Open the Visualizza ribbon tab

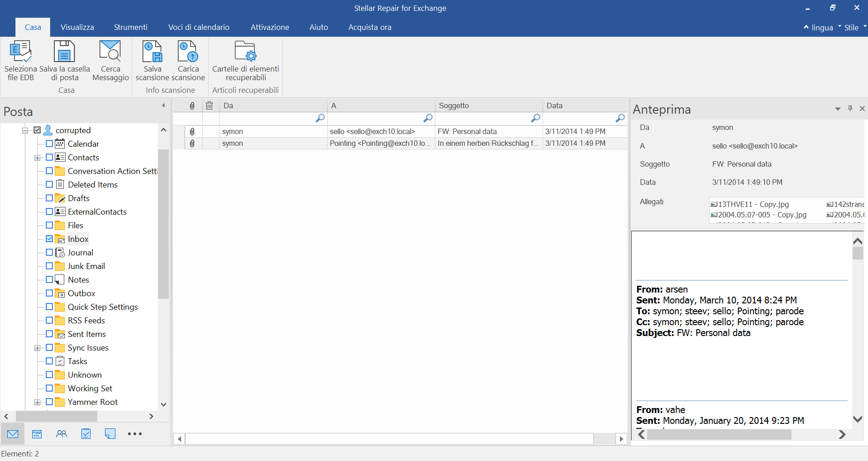pos(77,27)
